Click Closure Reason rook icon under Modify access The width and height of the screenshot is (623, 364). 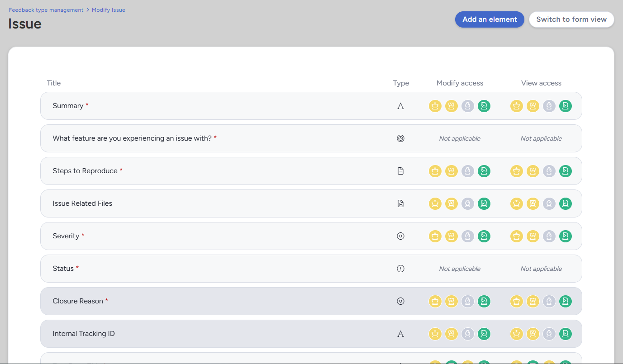(452, 301)
